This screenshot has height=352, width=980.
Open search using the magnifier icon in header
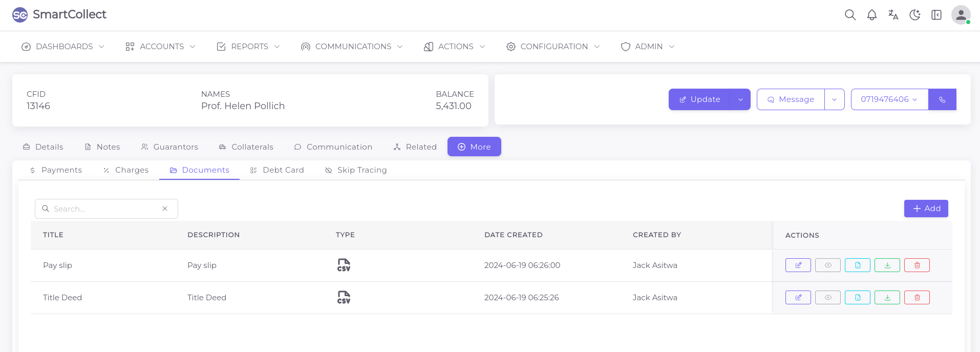tap(850, 15)
